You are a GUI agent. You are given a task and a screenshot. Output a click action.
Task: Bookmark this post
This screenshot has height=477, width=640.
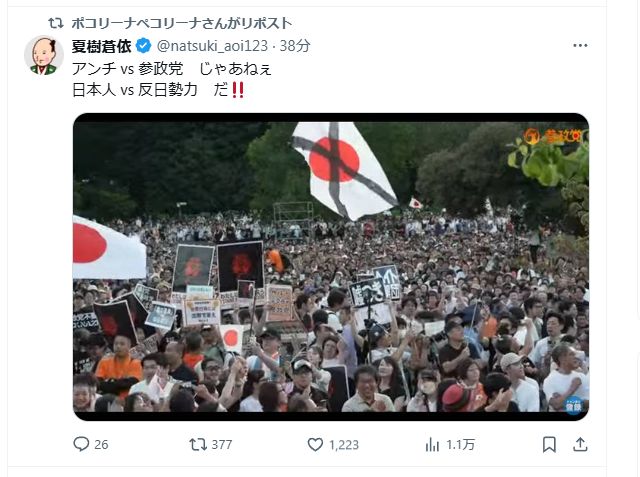click(549, 444)
